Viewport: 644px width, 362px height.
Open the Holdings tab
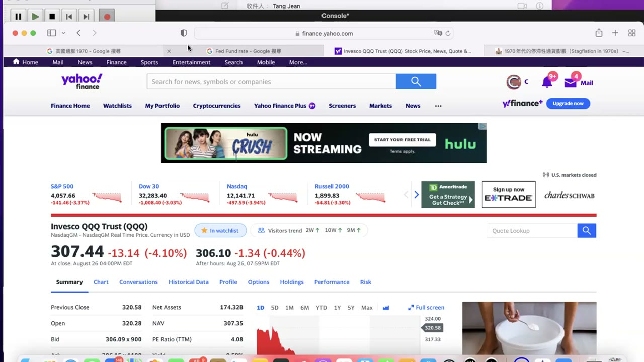pos(292,282)
